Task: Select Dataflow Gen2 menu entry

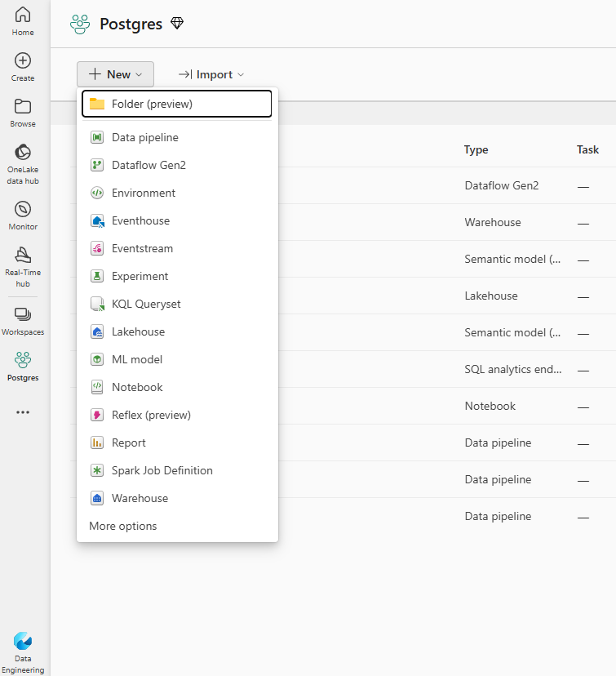Action: [176, 165]
